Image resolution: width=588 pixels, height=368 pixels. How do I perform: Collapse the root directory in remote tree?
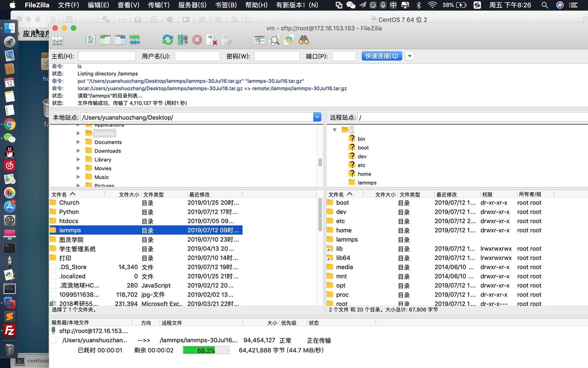click(x=335, y=130)
